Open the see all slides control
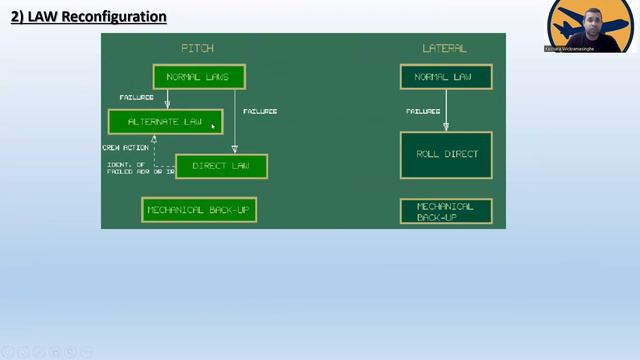Image resolution: width=640 pixels, height=360 pixels. tap(54, 352)
